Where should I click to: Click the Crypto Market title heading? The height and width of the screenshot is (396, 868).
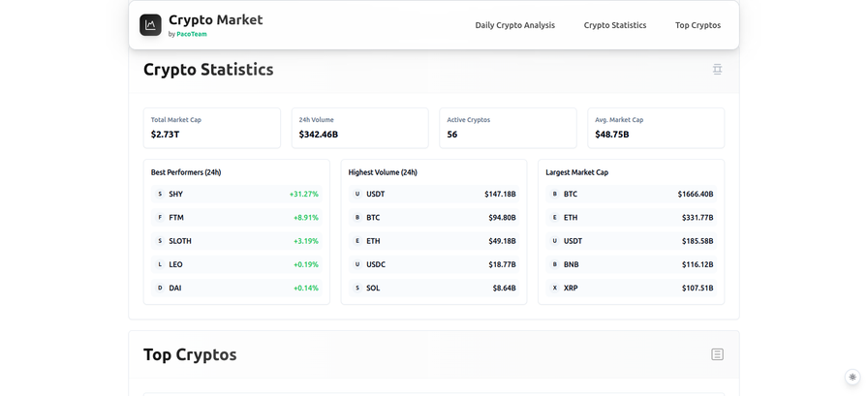point(215,19)
